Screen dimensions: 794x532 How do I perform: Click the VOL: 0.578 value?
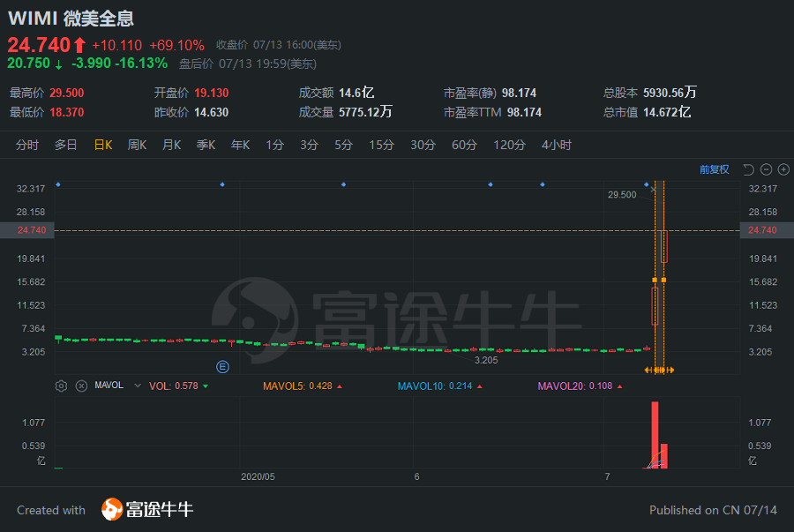coord(174,386)
